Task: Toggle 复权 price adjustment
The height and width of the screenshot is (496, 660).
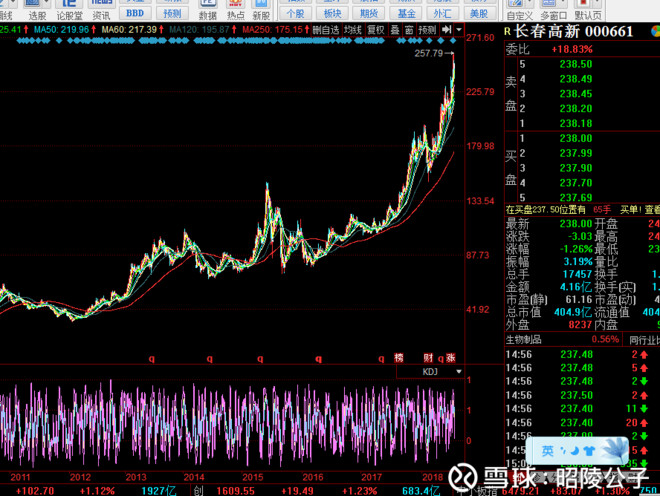Action: click(376, 30)
